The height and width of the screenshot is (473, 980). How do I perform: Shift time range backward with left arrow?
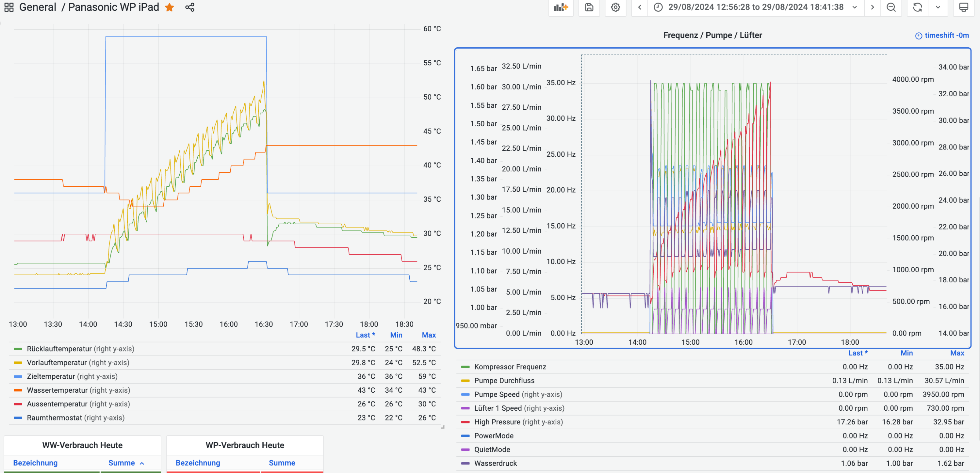tap(640, 7)
